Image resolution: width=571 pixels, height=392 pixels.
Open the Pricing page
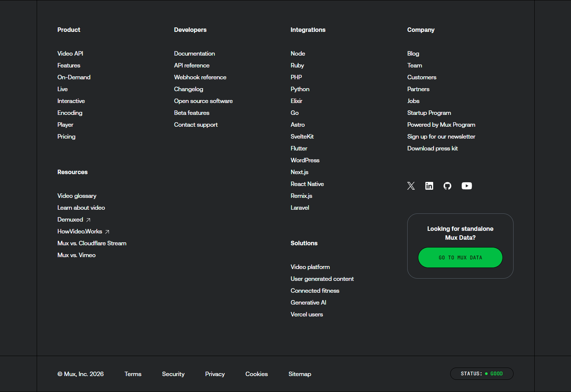(66, 136)
